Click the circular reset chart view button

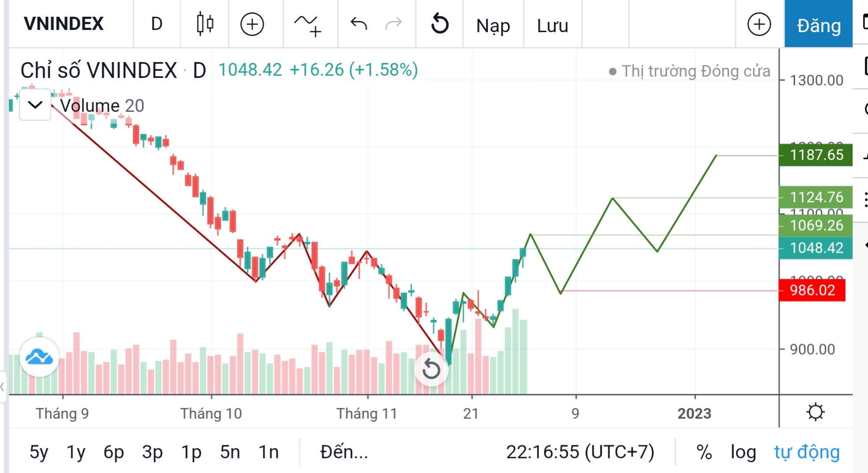pyautogui.click(x=431, y=369)
